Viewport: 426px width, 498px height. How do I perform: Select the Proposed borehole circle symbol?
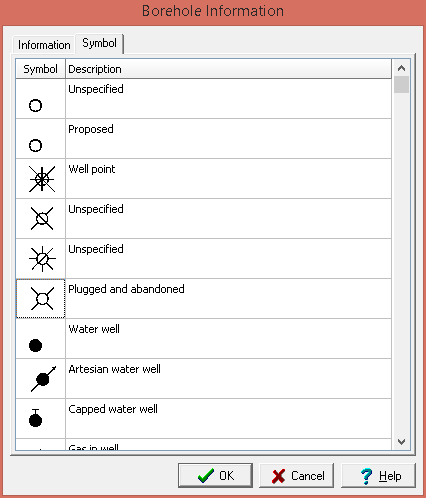[x=35, y=145]
